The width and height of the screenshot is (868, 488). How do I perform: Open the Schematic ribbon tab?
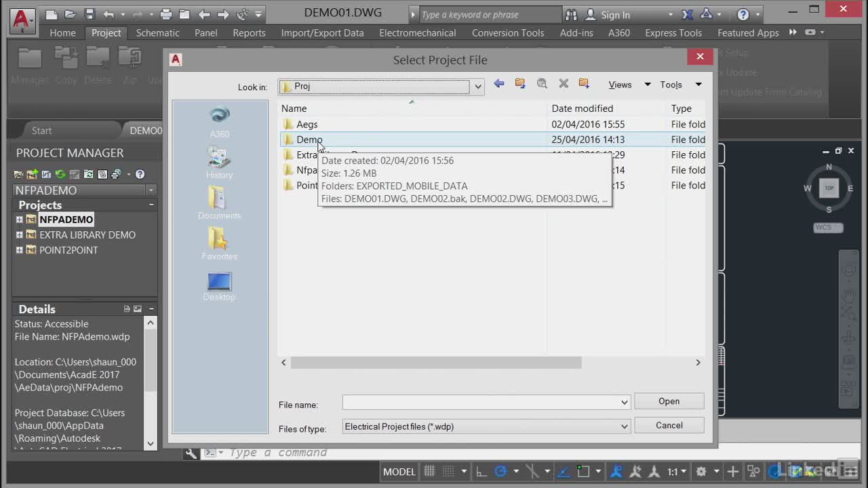click(157, 33)
